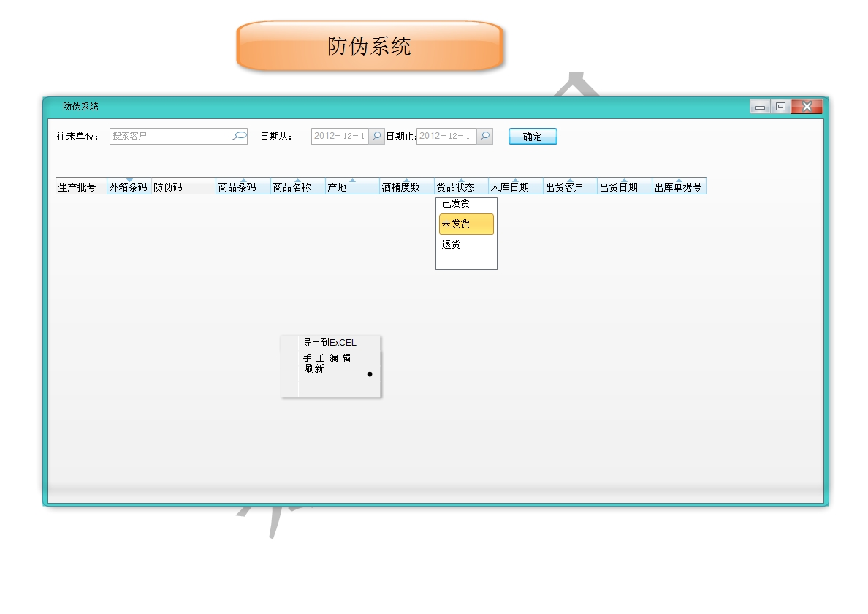This screenshot has width=868, height=614.
Task: Click the 防伪系统 orange title banner
Action: 370,46
